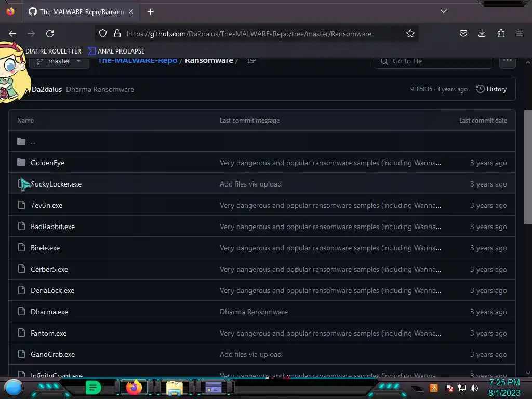Screen dimensions: 532x399
Task: Reload the current page
Action: point(50,34)
